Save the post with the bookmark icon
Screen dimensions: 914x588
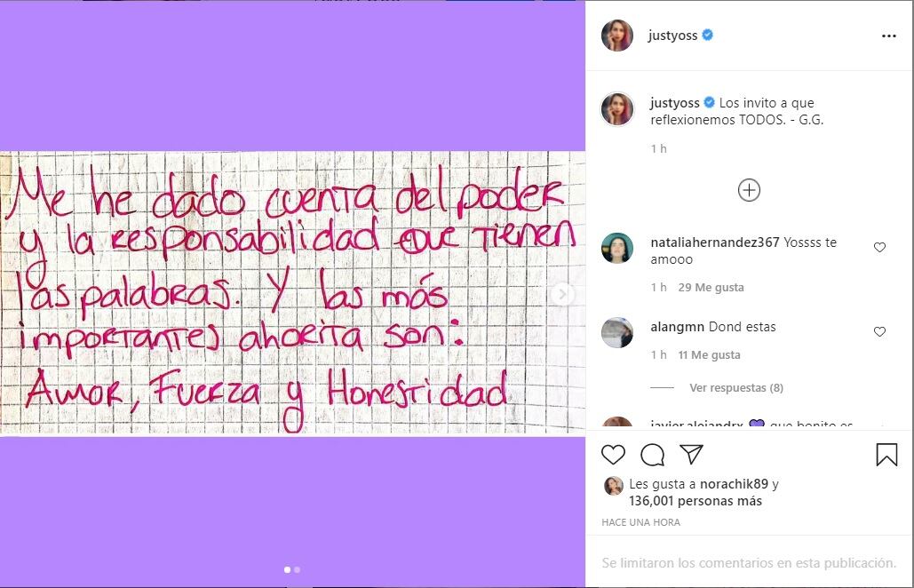click(x=886, y=455)
